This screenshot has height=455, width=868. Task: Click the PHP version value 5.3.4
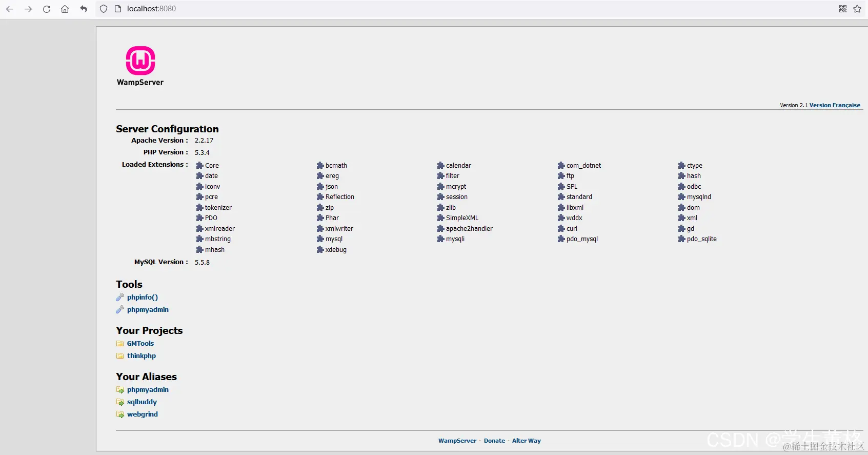[202, 152]
